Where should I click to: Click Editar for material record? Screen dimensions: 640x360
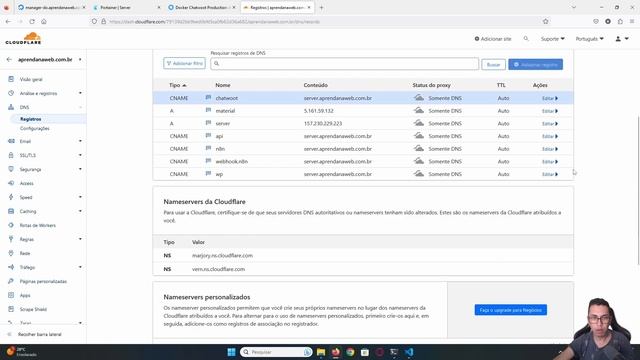550,111
